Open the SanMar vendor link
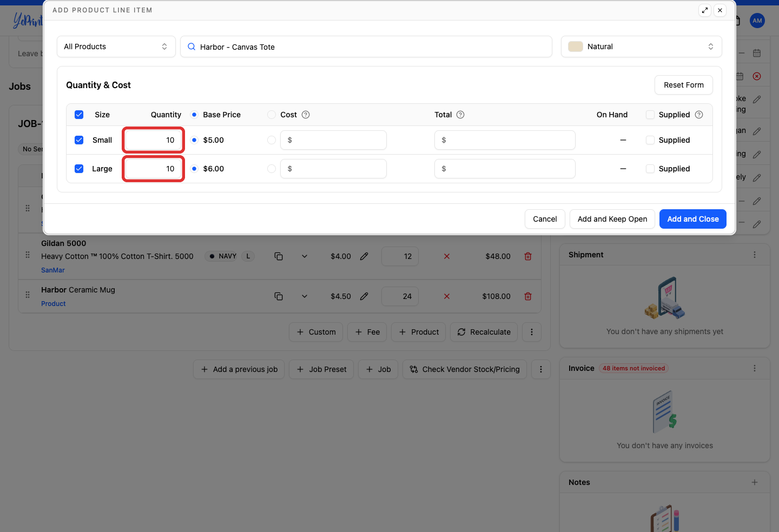 [x=53, y=270]
